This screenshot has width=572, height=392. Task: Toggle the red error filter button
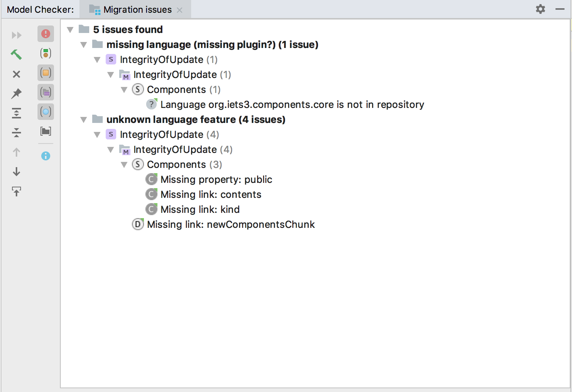46,34
